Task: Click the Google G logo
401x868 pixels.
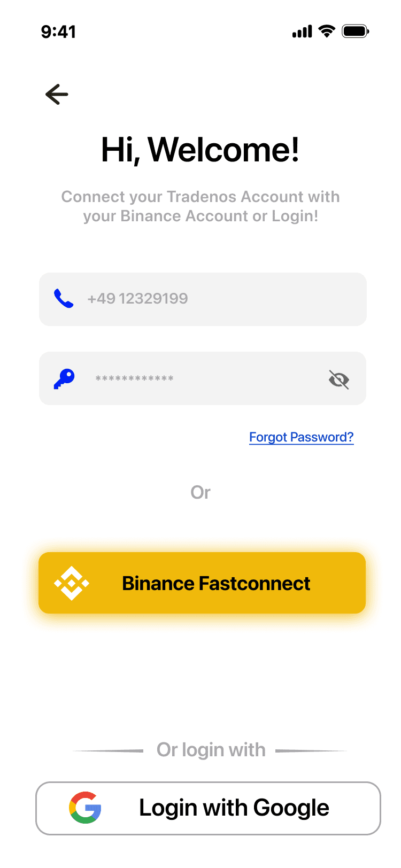Action: (85, 808)
